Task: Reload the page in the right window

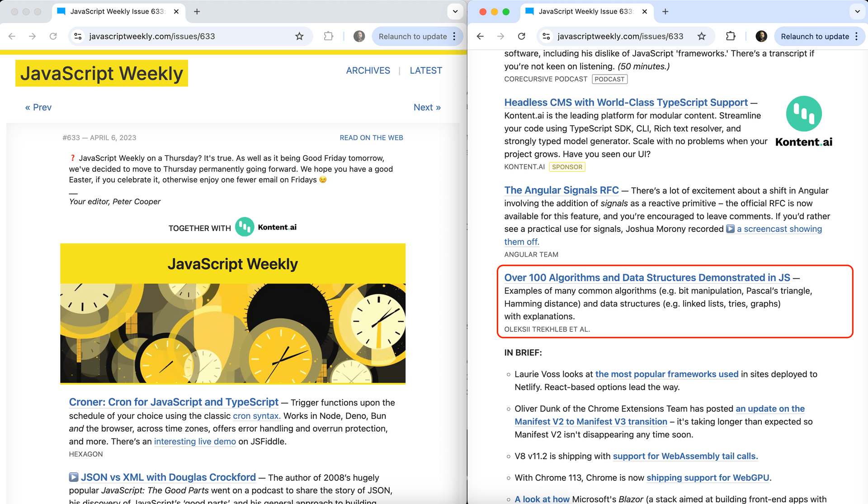Action: (x=521, y=36)
